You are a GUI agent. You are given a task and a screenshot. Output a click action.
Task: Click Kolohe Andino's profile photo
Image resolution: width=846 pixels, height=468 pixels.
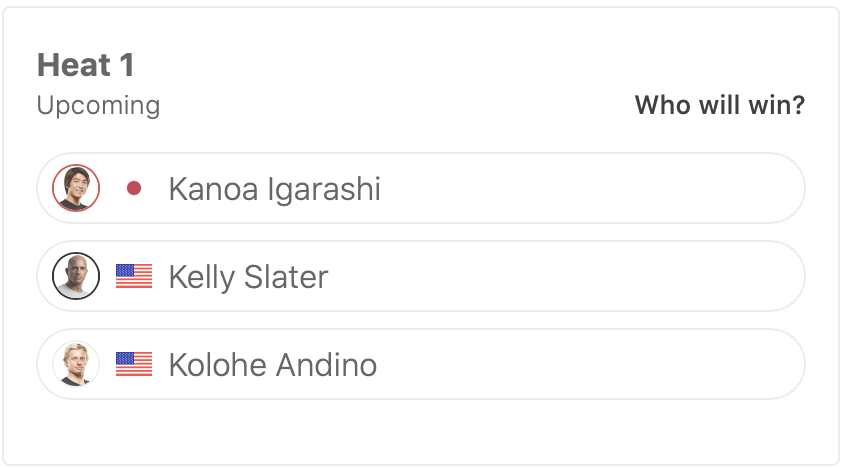(x=76, y=364)
